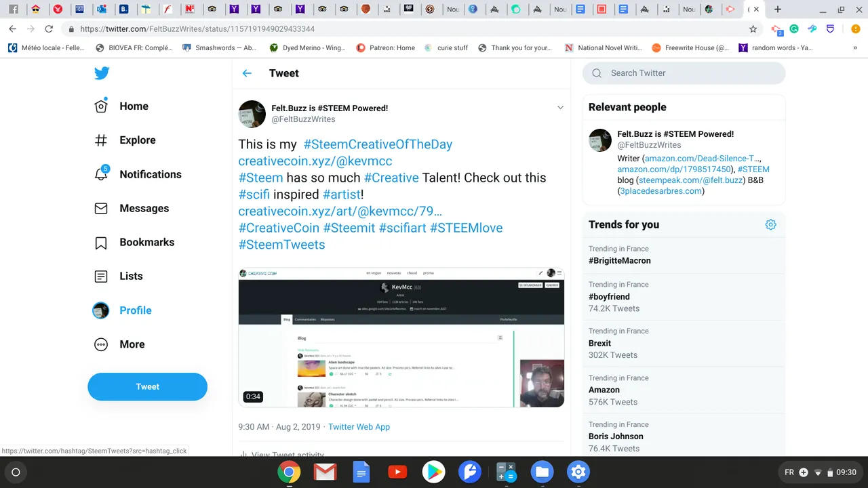The image size is (868, 488).
Task: Open the Explore hashtag icon
Action: [x=101, y=140]
